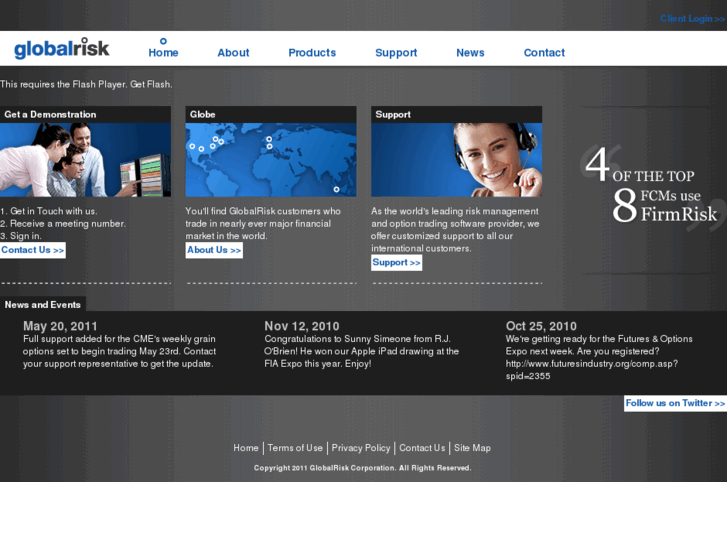727x545 pixels.
Task: Click the May 20, 2011 news date
Action: 60,326
